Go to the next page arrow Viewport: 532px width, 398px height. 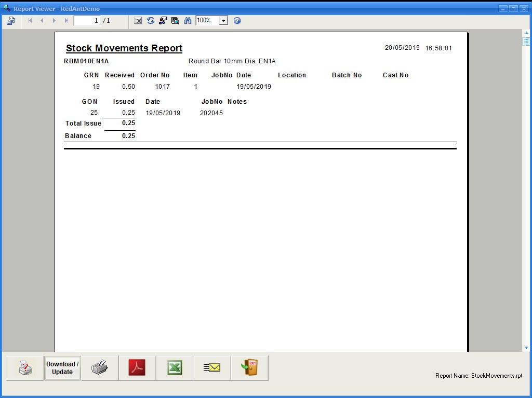(x=54, y=21)
